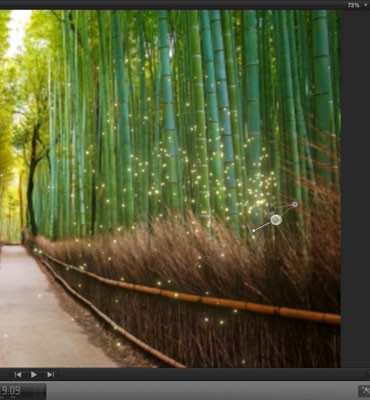This screenshot has width=370, height=400.
Task: Click the small control at right end of playback bar
Action: click(368, 374)
